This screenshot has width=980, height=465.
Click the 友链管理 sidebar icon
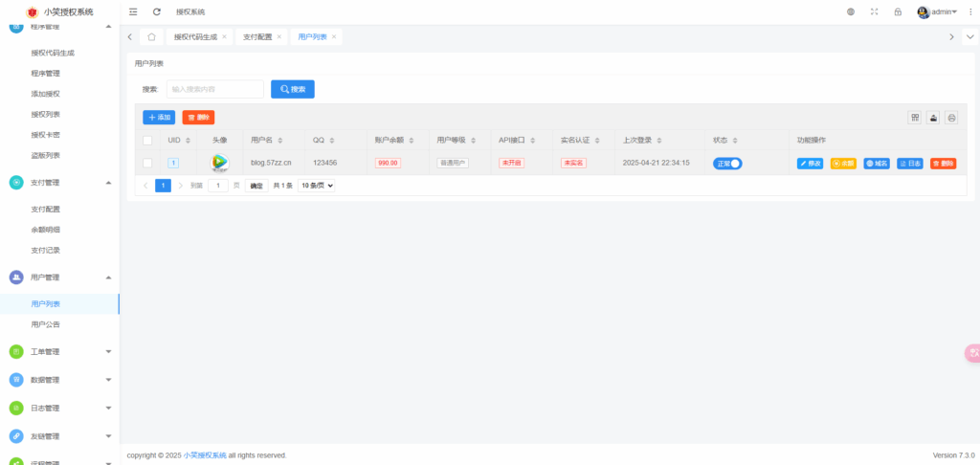tap(16, 436)
